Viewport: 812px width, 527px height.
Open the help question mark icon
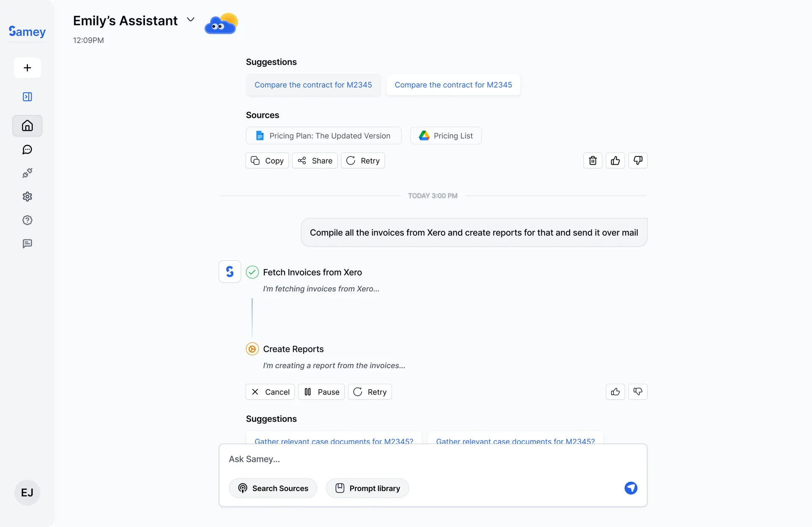click(x=27, y=220)
